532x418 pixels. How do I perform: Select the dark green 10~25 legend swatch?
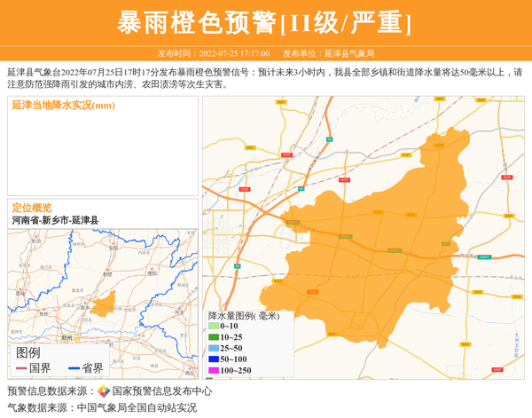coord(213,337)
